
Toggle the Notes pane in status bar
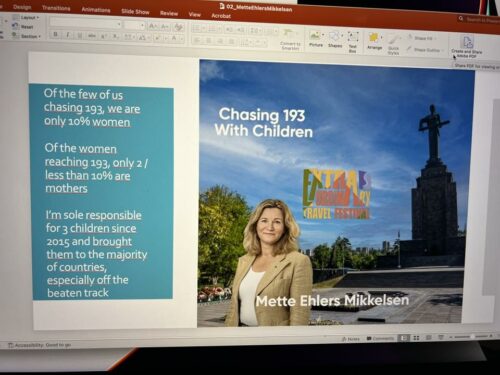pyautogui.click(x=351, y=339)
